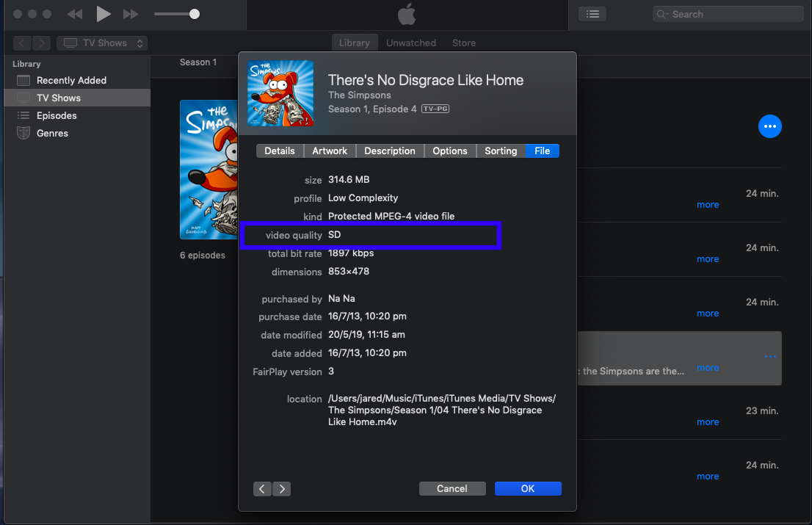Viewport: 812px width, 525px height.
Task: Click the dimensions value '853×478'
Action: (349, 271)
